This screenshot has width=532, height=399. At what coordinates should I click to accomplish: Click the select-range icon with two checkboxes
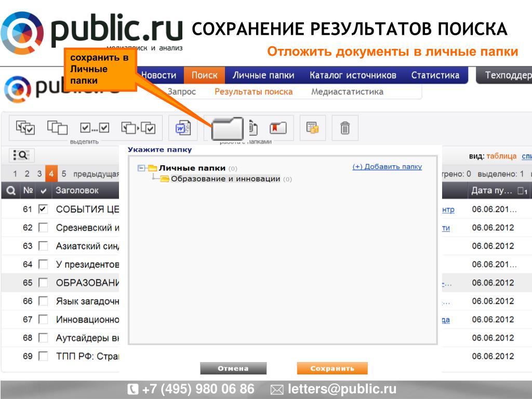click(95, 128)
